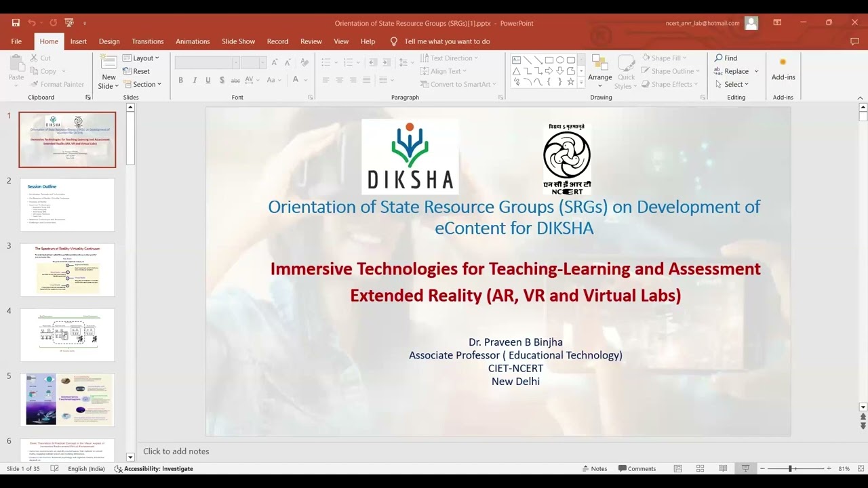The height and width of the screenshot is (488, 868).
Task: Open Accessibility: Investigate checker
Action: click(x=154, y=468)
